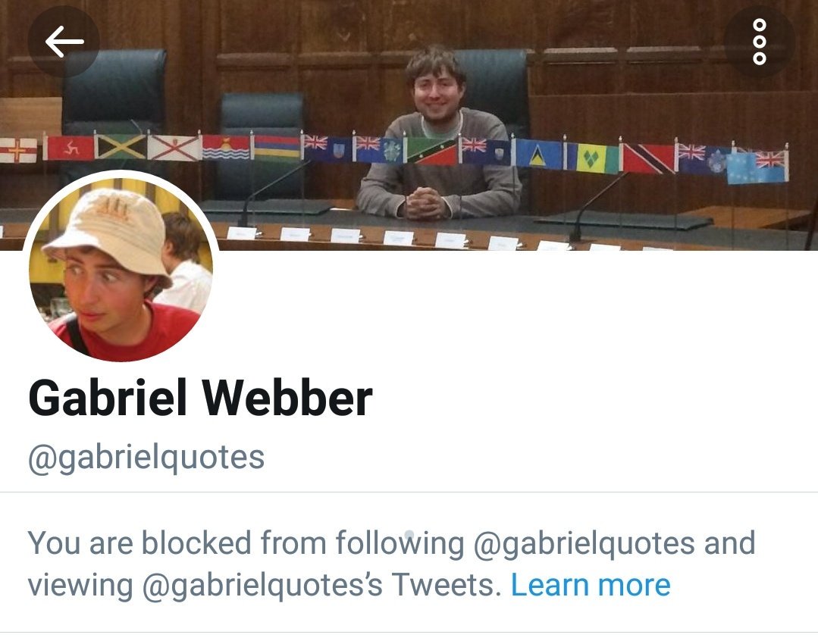Tap the @gabrielquotes mention after "following"
Screen dimensions: 818x644
[584, 543]
